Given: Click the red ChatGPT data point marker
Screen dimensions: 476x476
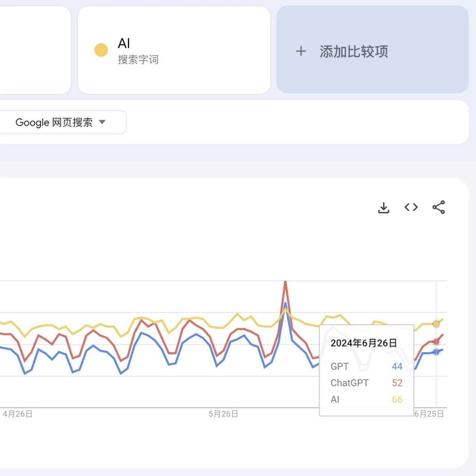Looking at the screenshot, I should pyautogui.click(x=436, y=341).
